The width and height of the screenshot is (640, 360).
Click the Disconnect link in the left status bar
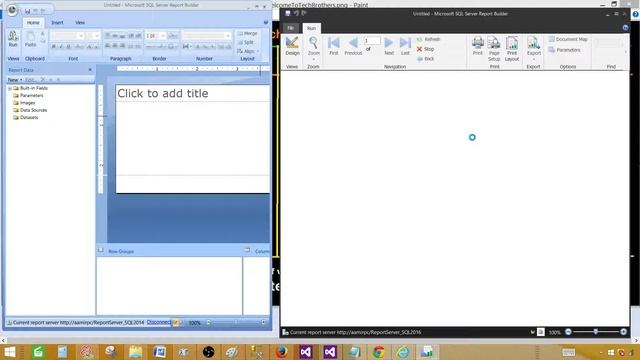click(x=158, y=322)
